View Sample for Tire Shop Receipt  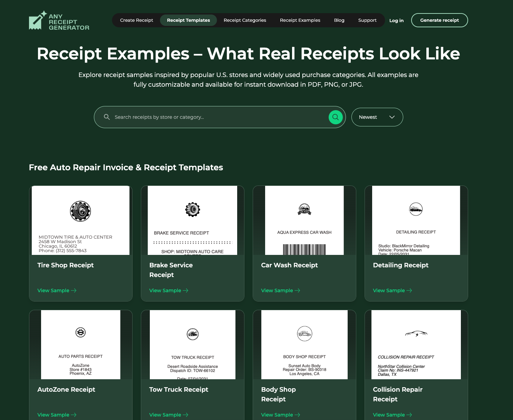[x=57, y=290]
